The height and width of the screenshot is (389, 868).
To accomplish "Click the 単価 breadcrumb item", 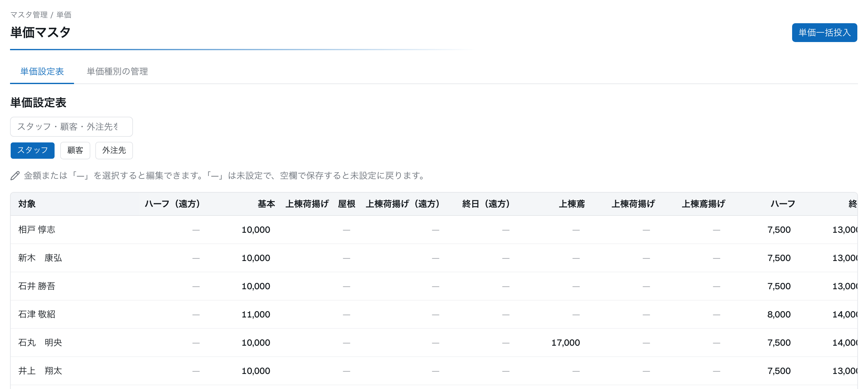I will pyautogui.click(x=64, y=15).
